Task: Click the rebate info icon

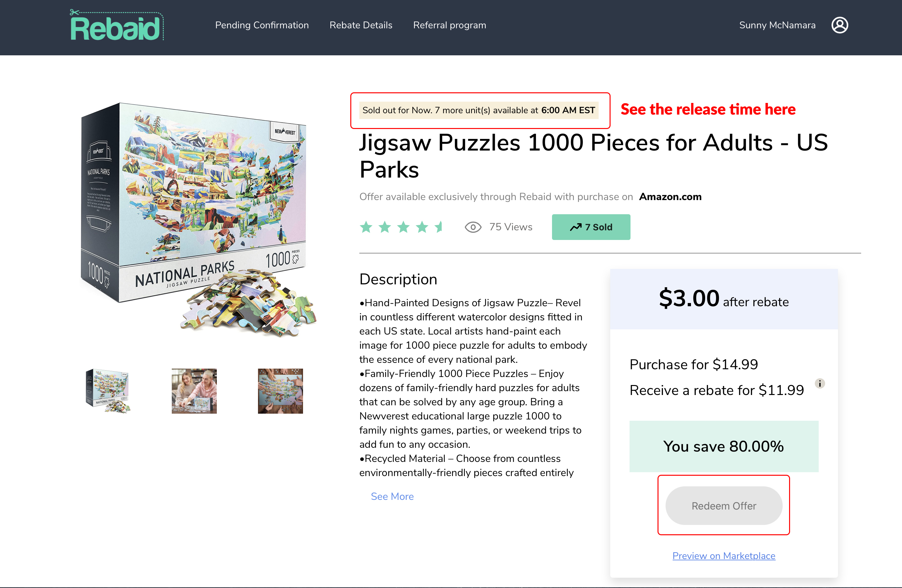Action: [x=819, y=383]
